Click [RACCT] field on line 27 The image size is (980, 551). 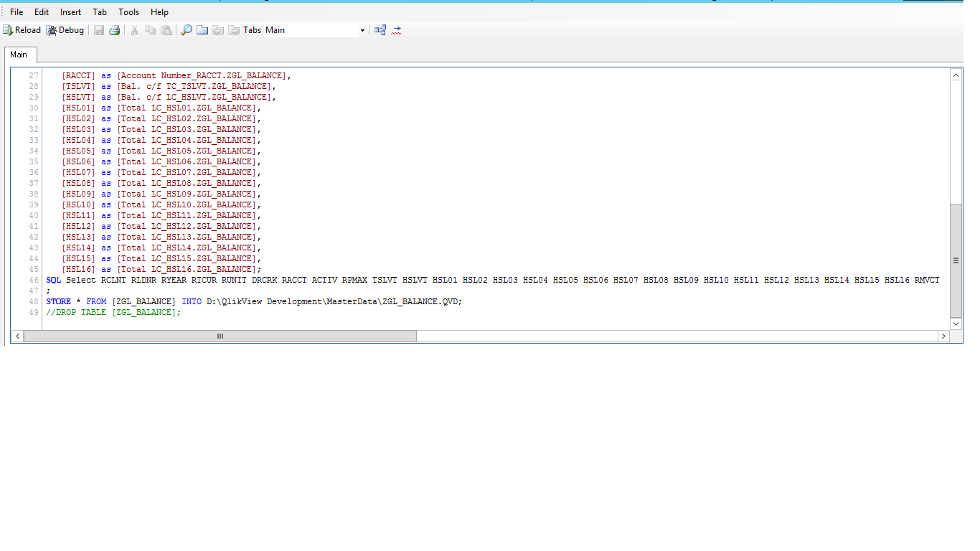click(x=79, y=75)
